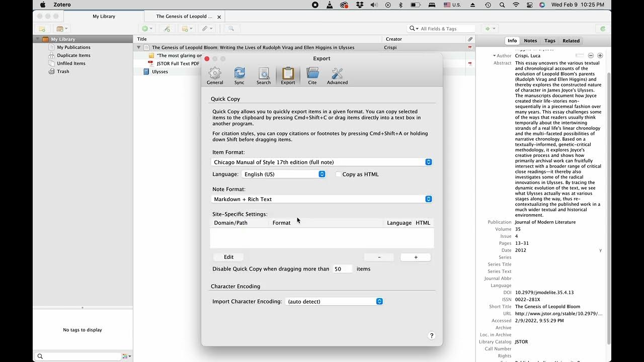Open the U.S. input source menu

452,5
